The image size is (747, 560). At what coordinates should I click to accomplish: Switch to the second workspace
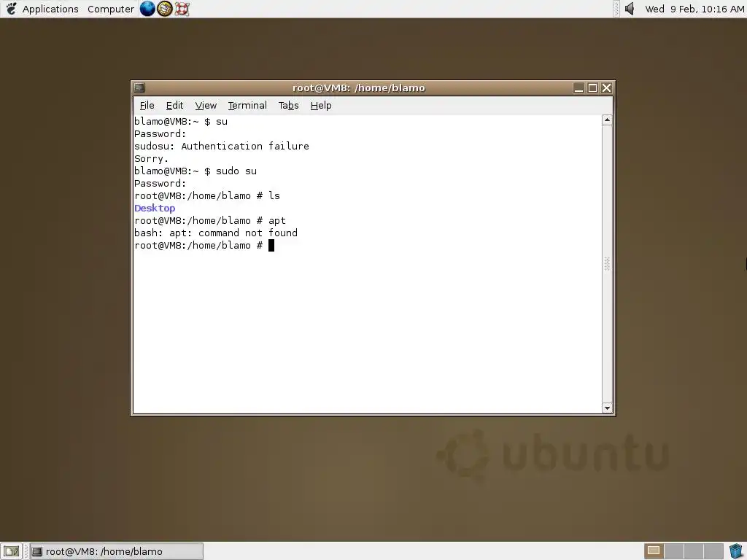click(x=674, y=551)
